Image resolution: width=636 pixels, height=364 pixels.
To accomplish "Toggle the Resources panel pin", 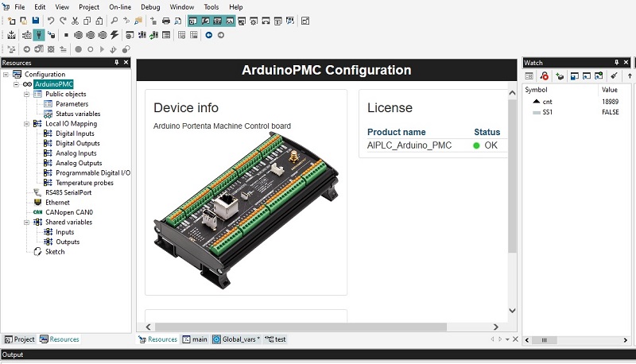I will coord(116,63).
